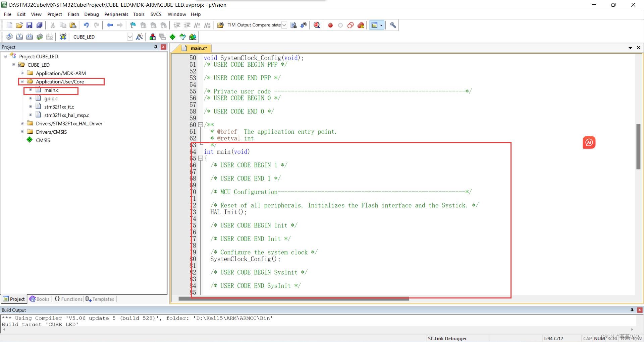This screenshot has width=644, height=342.
Task: Navigate backwards with the blue left arrow
Action: click(110, 25)
